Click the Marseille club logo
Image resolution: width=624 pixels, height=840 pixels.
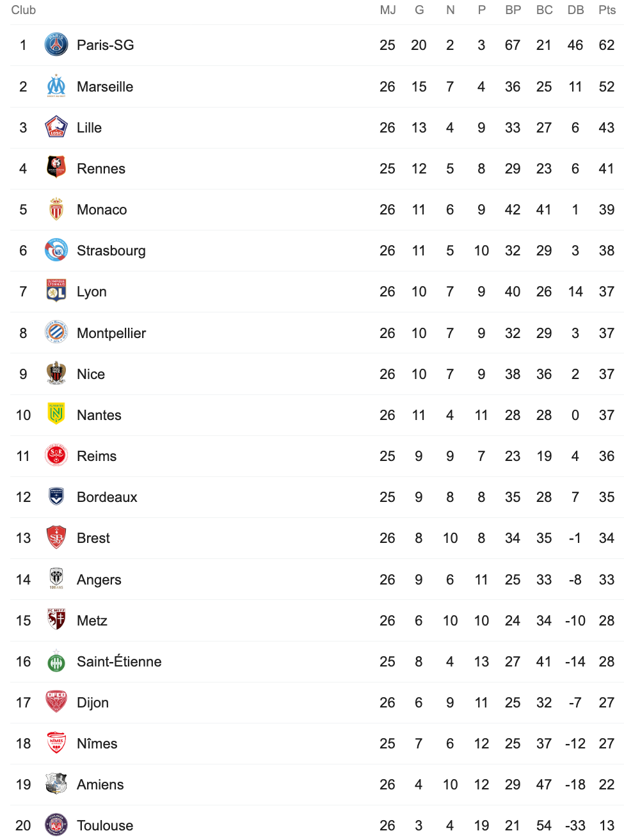click(56, 86)
